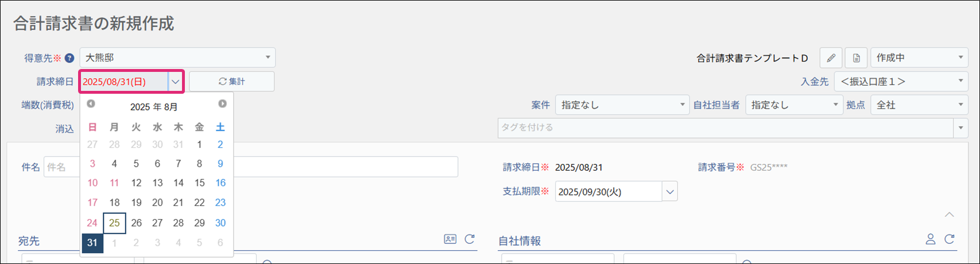
Task: Refresh the 宛先 section
Action: [x=470, y=239]
